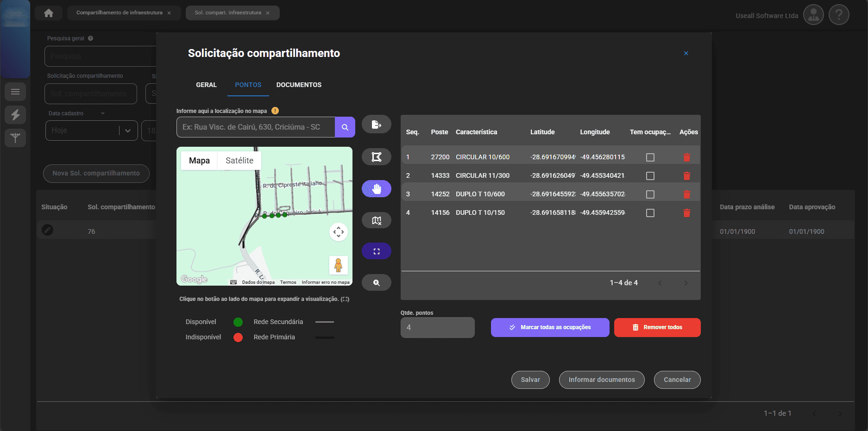Expand the Data cadastro chevron
The height and width of the screenshot is (431, 868).
tap(103, 113)
